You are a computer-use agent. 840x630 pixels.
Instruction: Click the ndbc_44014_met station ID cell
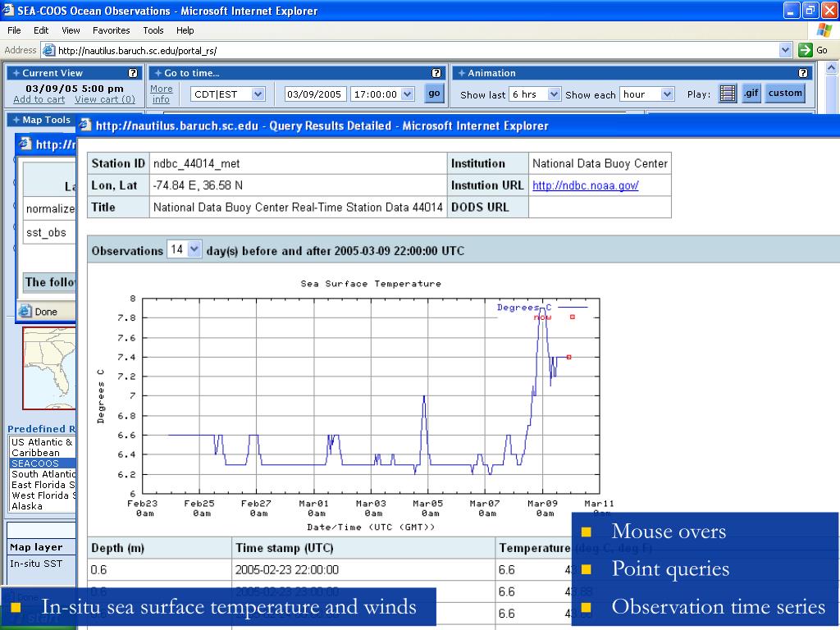click(x=298, y=163)
